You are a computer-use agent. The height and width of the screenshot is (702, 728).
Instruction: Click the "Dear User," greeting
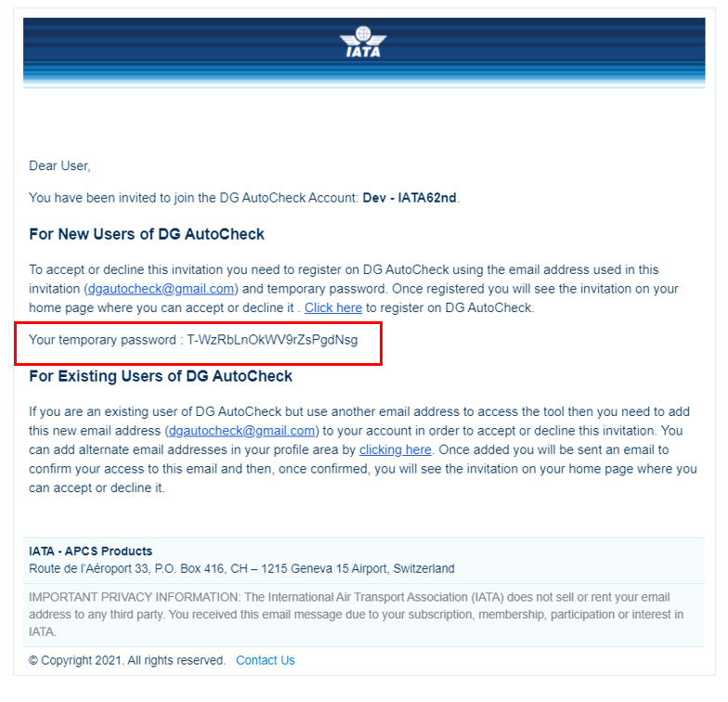point(59,165)
